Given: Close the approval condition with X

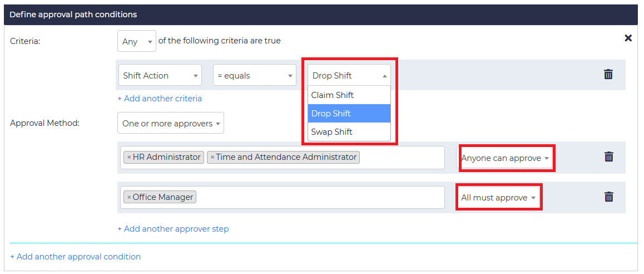Looking at the screenshot, I should point(628,38).
